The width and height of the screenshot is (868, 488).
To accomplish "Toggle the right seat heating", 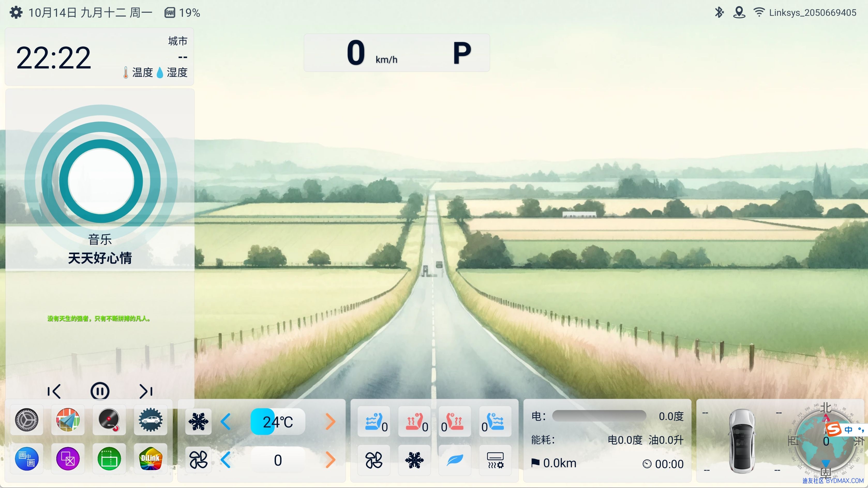I will 454,421.
